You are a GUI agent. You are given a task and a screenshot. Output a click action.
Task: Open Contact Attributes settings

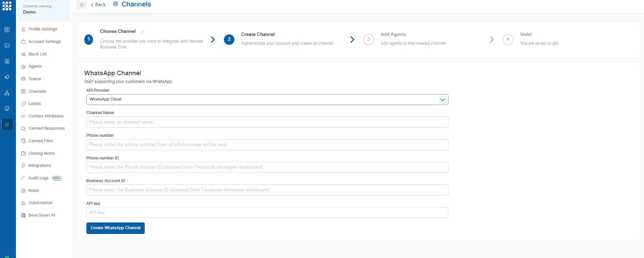[46, 116]
